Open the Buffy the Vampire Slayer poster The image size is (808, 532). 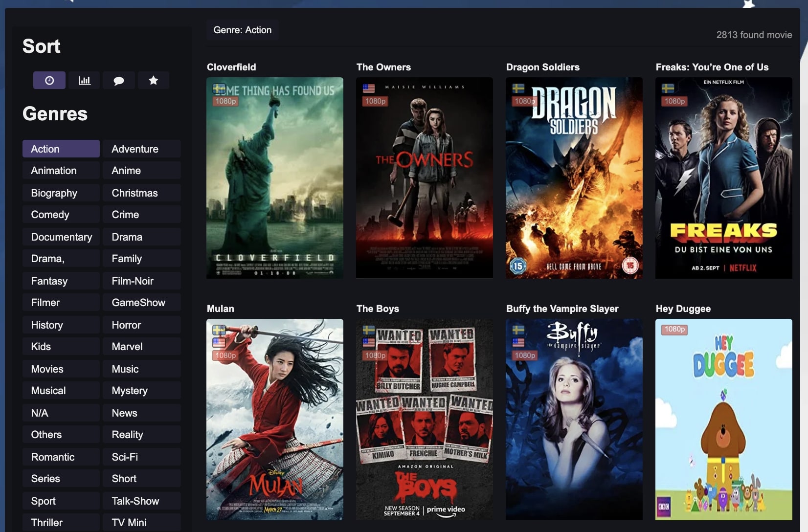tap(574, 420)
